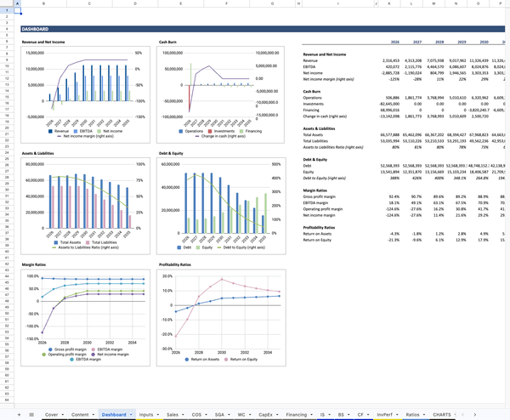Open the Financing tab dropdown arrow
The image size is (510, 420).
[x=311, y=414]
